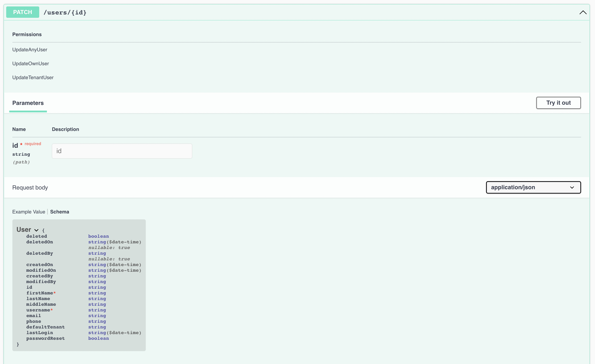595x364 pixels.
Task: Select the UpdateOwnUser permission entry
Action: pyautogui.click(x=30, y=63)
